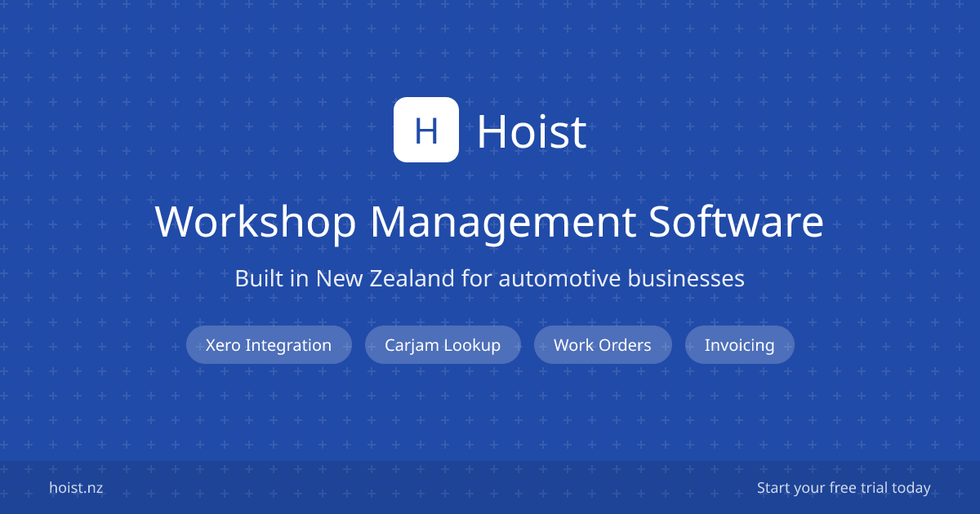The image size is (980, 514).
Task: Click the Hoist brand name text
Action: [532, 131]
